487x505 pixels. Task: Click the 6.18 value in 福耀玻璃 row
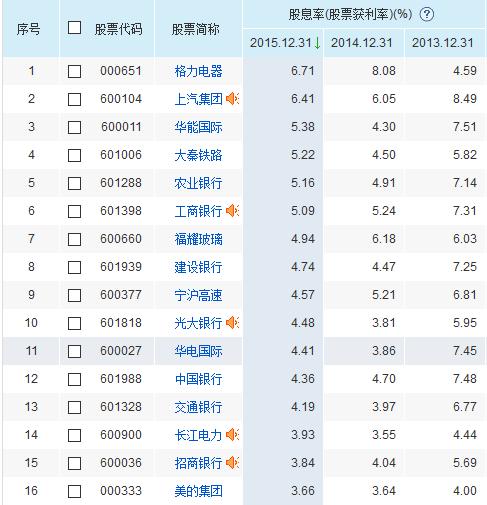(x=384, y=239)
